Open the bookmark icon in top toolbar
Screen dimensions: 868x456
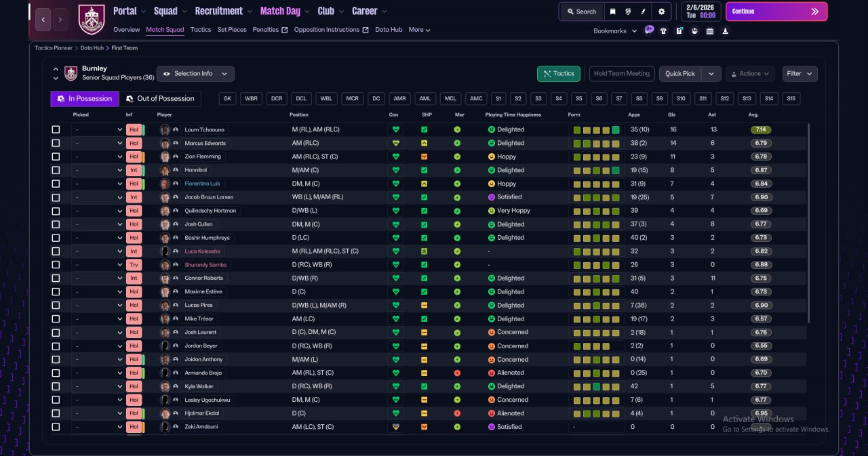coord(613,12)
